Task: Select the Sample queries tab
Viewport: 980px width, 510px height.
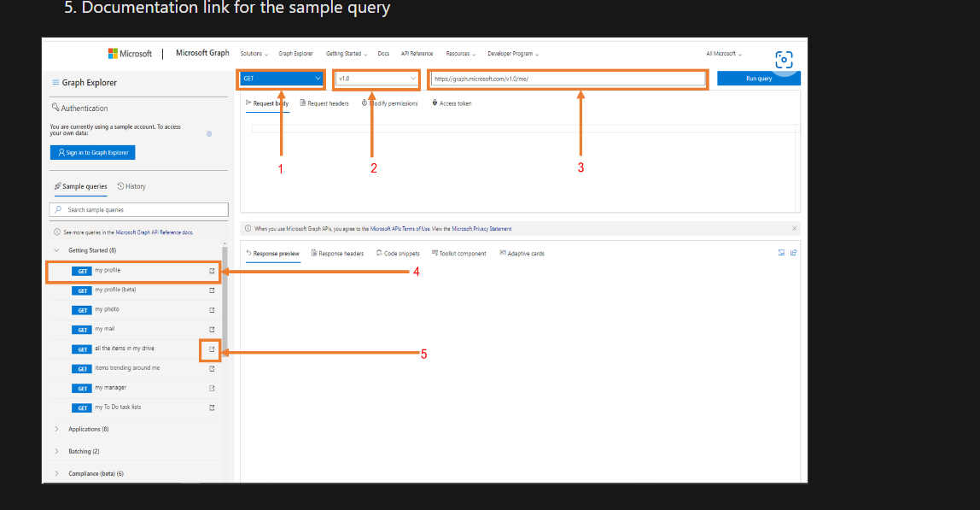Action: [80, 186]
